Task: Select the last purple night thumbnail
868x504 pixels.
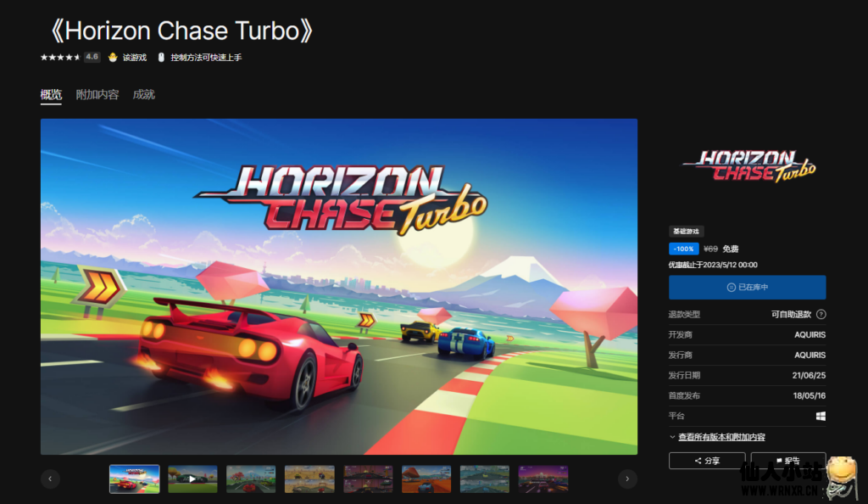Action: (543, 479)
